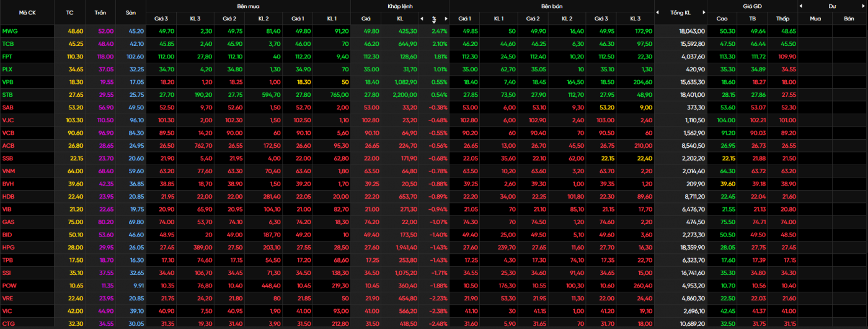The image size is (868, 329).
Task: Select the PLX stock symbol
Action: coord(8,70)
